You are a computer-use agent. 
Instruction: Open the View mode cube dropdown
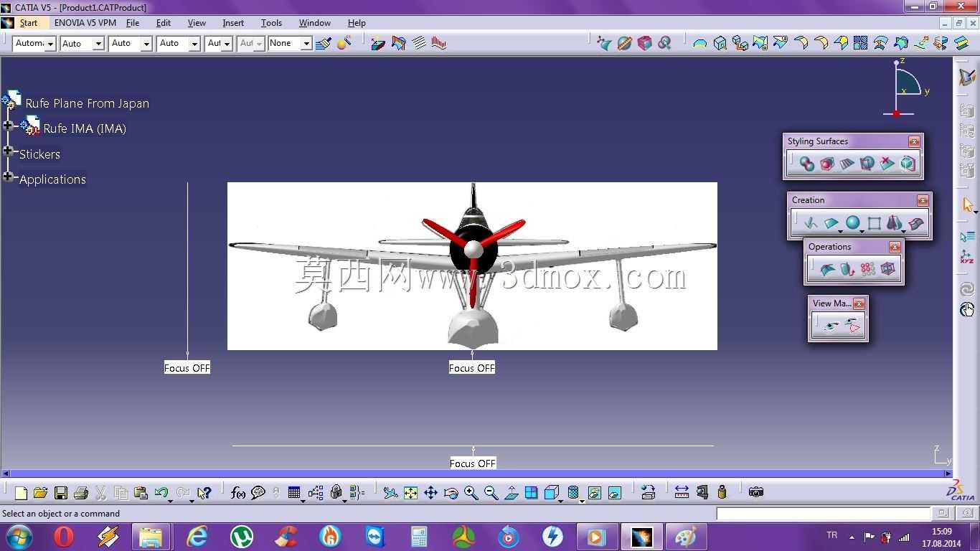[560, 500]
